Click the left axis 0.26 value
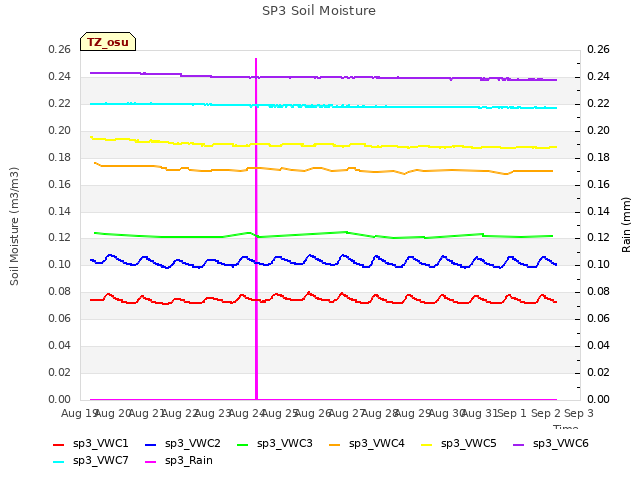Image resolution: width=640 pixels, height=480 pixels. pyautogui.click(x=60, y=49)
